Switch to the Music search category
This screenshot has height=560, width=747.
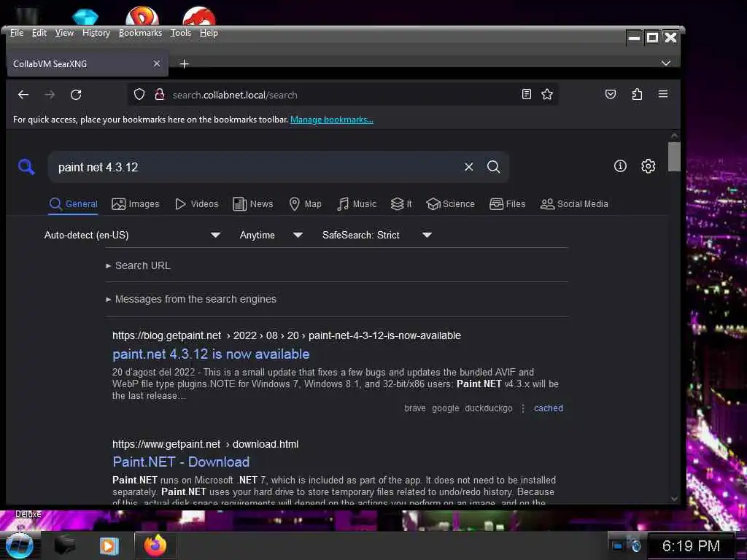(356, 204)
